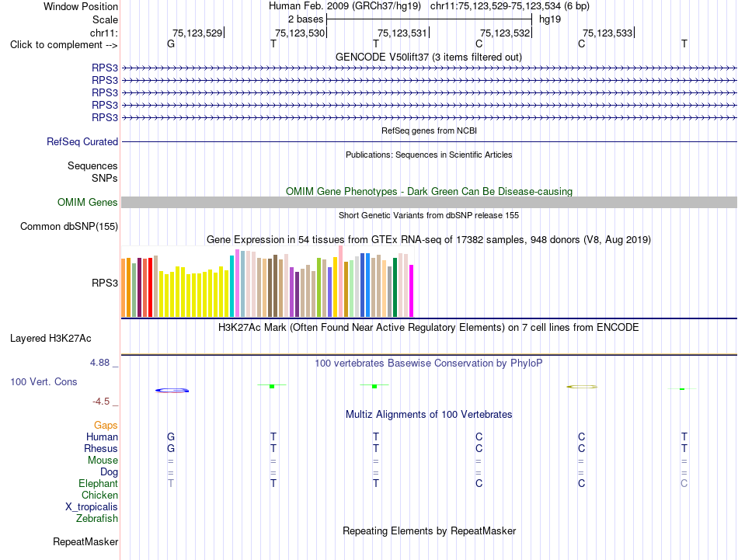Click the Zebrafish species label

(x=97, y=519)
